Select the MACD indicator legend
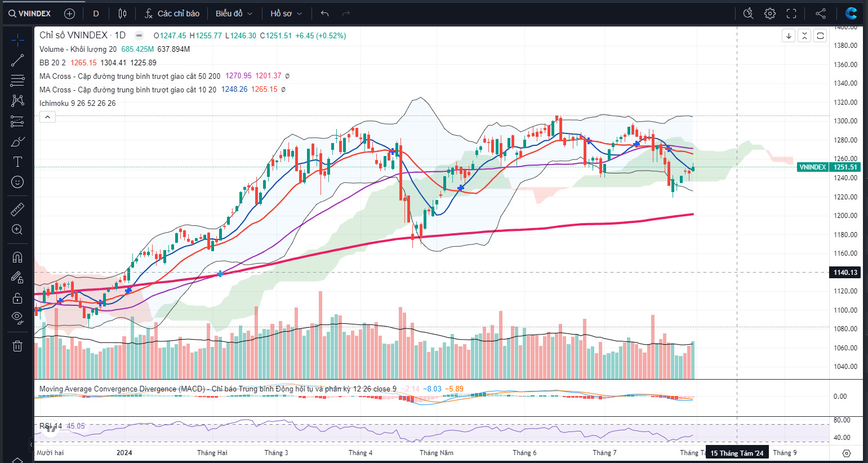This screenshot has height=463, width=868. pyautogui.click(x=218, y=389)
